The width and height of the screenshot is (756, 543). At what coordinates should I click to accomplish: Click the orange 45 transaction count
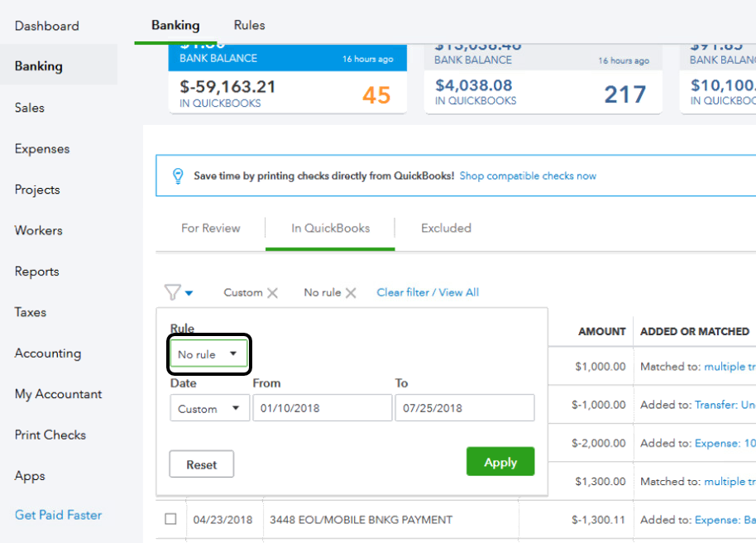coord(376,94)
